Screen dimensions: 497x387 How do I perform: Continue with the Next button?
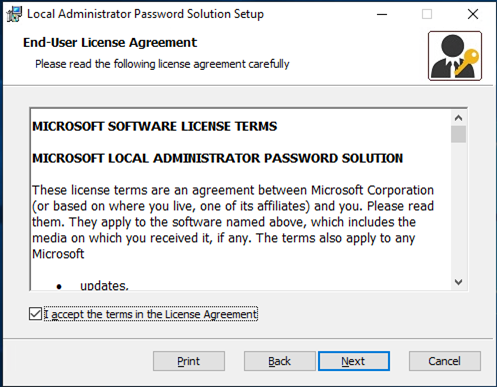354,361
